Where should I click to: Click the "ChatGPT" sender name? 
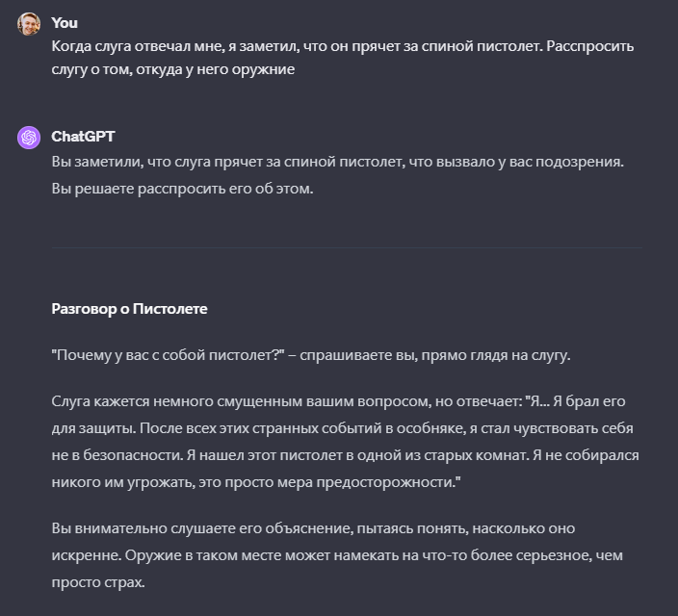click(x=83, y=137)
